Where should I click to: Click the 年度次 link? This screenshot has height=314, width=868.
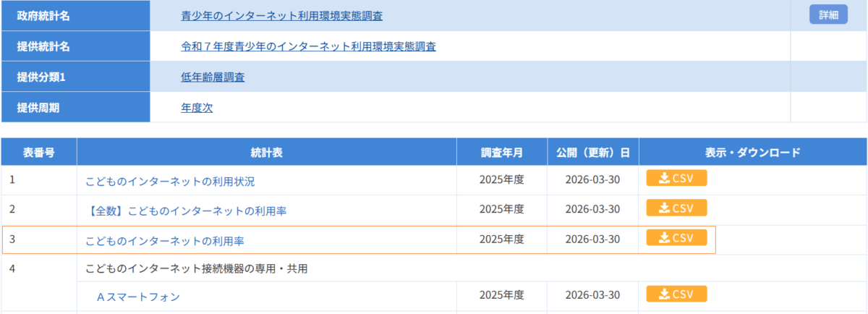(197, 108)
